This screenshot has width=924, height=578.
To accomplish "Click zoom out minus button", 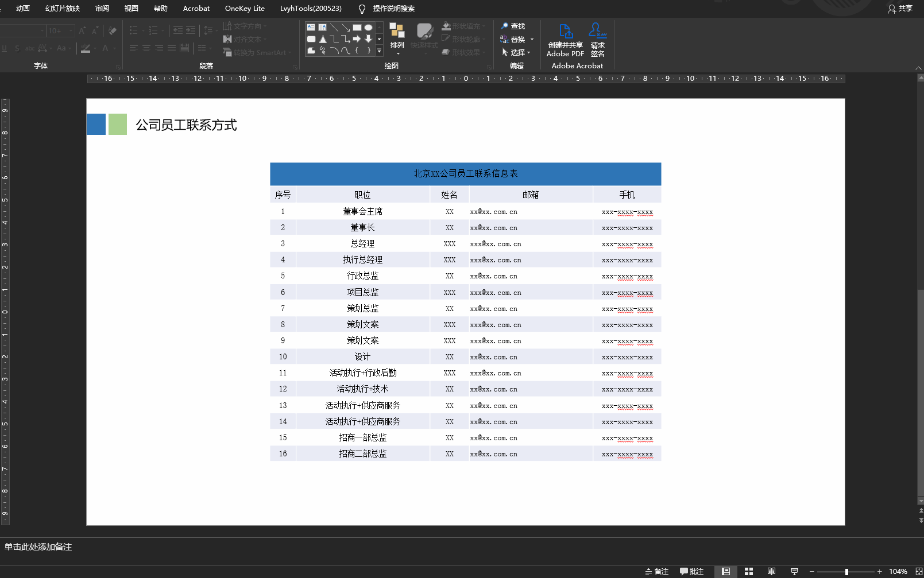I will [812, 572].
